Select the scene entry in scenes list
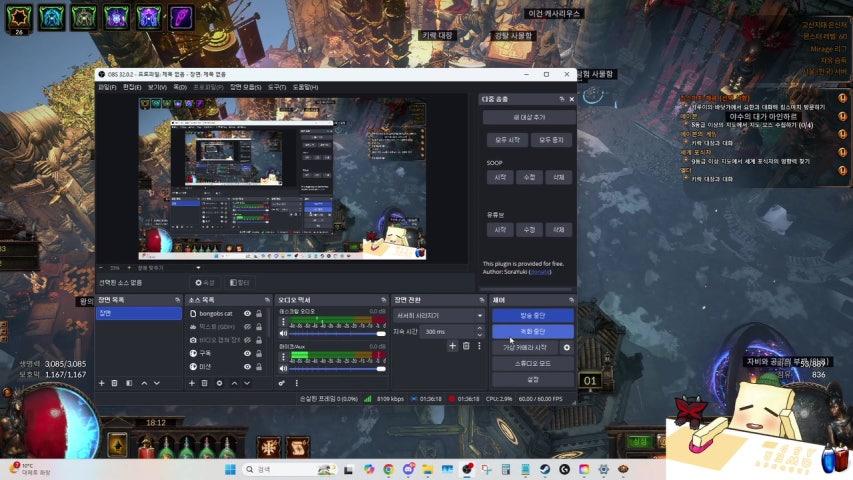 (139, 313)
